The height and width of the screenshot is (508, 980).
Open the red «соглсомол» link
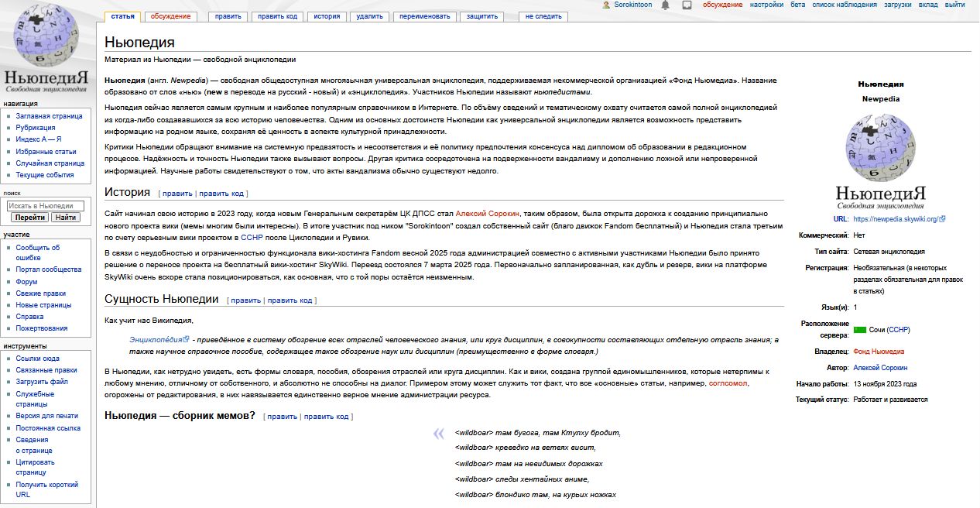(728, 383)
